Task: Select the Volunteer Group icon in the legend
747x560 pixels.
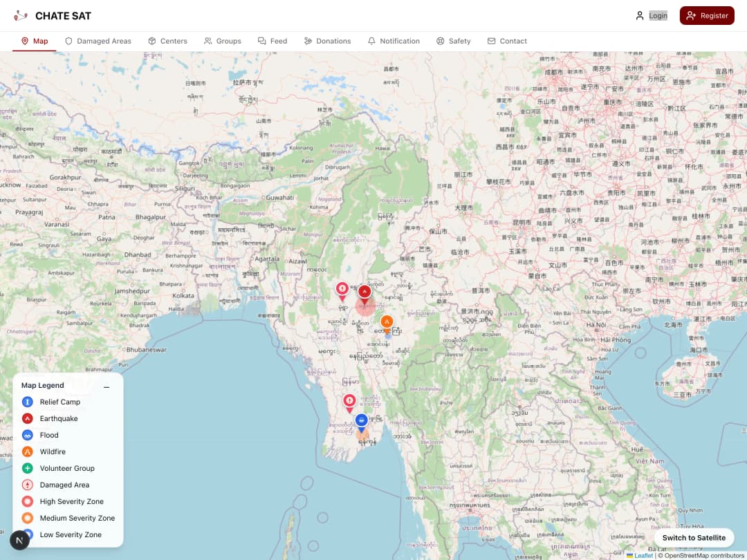Action: [27, 468]
